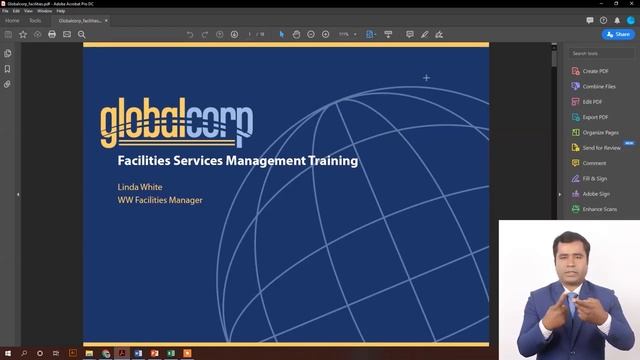Click the Redo arrow
The image size is (640, 360).
(x=205, y=35)
